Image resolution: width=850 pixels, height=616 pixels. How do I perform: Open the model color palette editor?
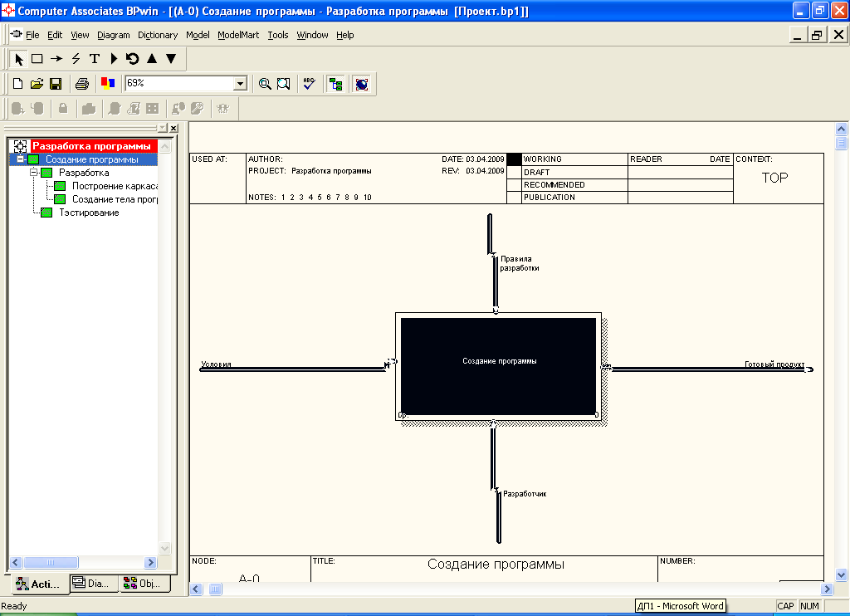coord(108,84)
